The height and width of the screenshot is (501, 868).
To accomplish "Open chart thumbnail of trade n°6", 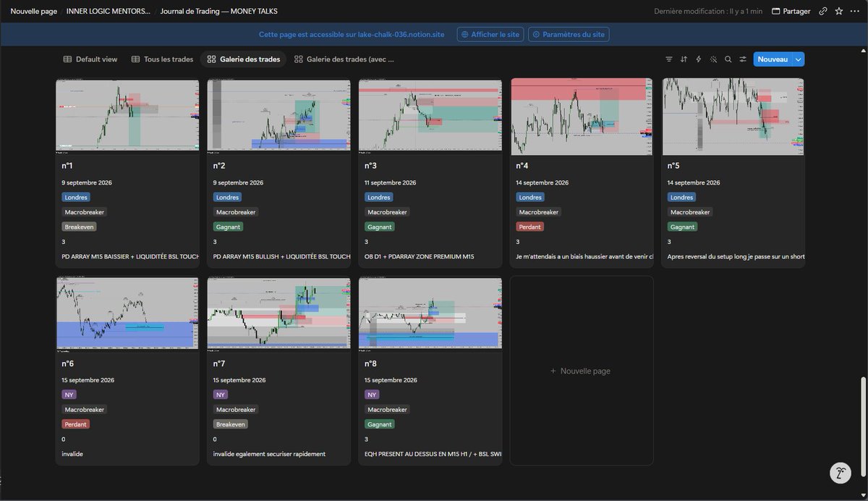I will click(127, 313).
